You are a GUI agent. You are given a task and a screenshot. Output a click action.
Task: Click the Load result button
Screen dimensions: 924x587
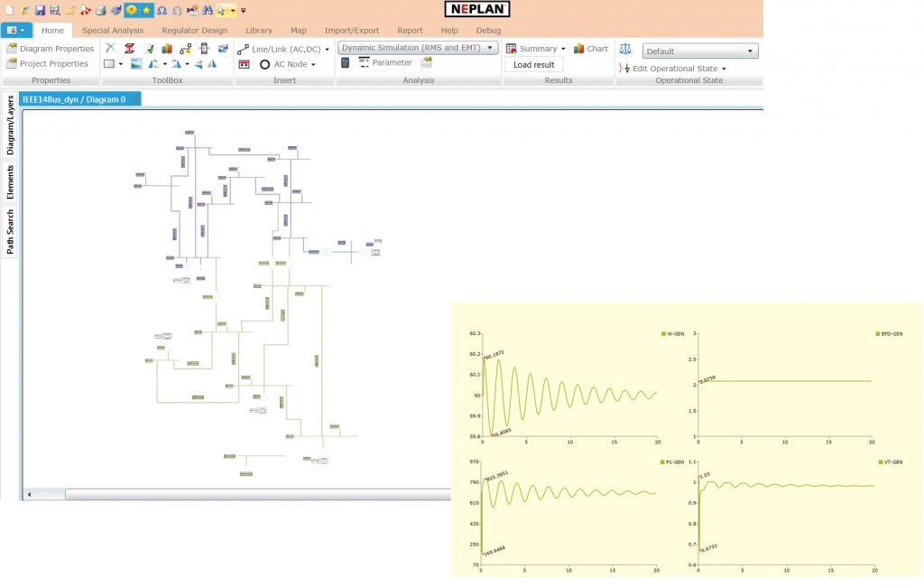tap(533, 65)
